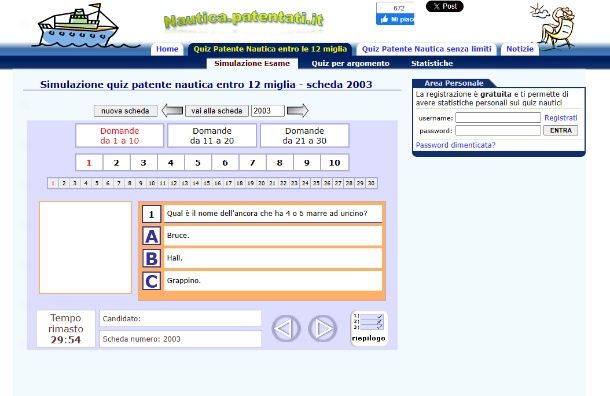Screen dimensions: 610x396
Task: Jump to question 10 in large number row
Action: tap(335, 163)
